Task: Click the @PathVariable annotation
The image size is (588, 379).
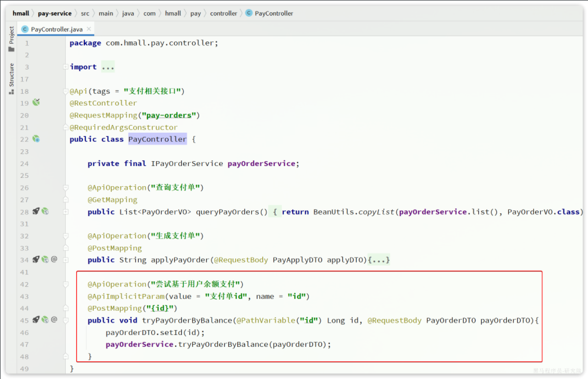Action: click(266, 320)
